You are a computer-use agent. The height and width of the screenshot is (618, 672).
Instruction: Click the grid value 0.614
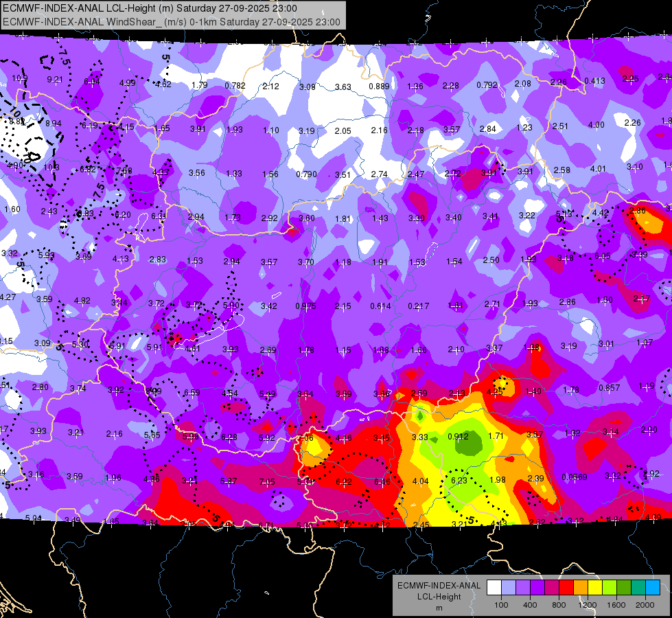[380, 306]
